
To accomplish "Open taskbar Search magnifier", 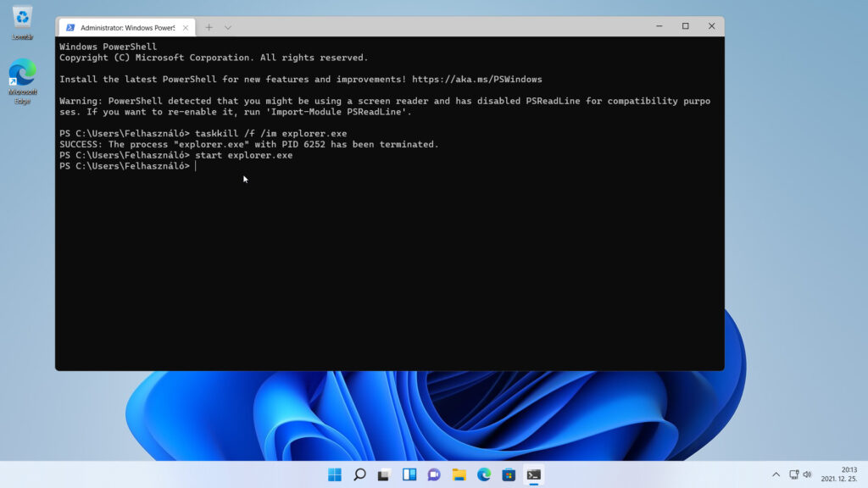I will point(359,474).
